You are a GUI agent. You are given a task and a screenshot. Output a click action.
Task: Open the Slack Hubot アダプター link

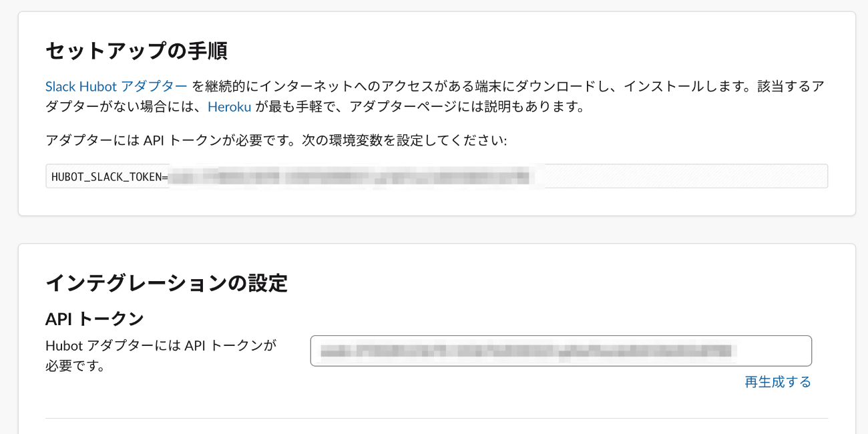[116, 86]
